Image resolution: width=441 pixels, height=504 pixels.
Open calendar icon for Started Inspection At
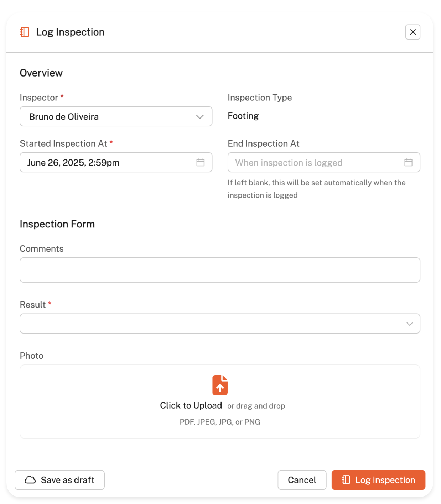pyautogui.click(x=201, y=163)
